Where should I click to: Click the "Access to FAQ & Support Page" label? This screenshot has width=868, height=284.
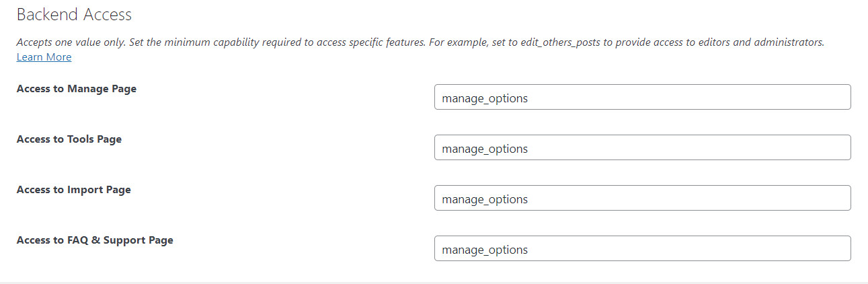(x=95, y=240)
